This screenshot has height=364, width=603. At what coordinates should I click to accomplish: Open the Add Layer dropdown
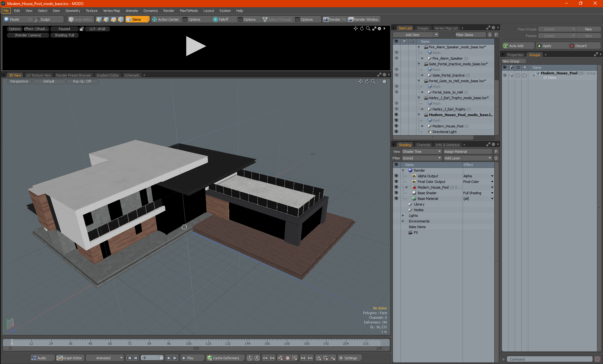click(x=468, y=158)
